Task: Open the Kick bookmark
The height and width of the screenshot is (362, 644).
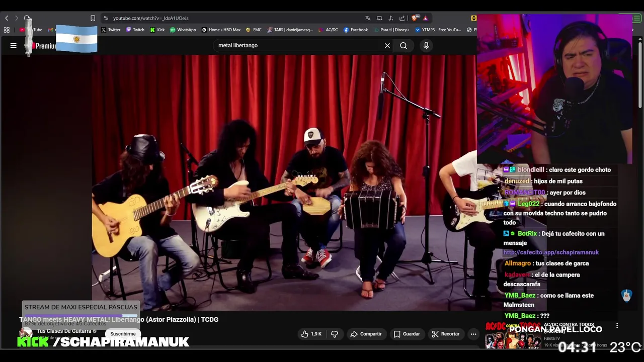Action: [x=157, y=30]
